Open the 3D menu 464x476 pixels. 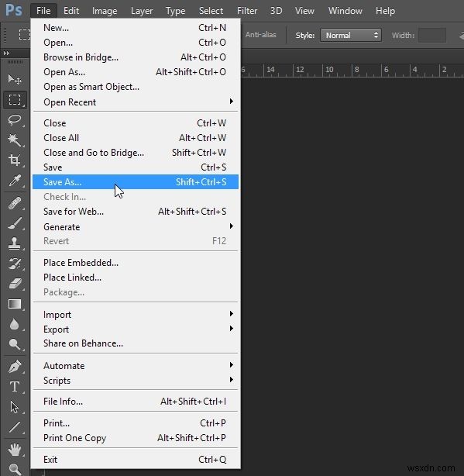coord(276,11)
